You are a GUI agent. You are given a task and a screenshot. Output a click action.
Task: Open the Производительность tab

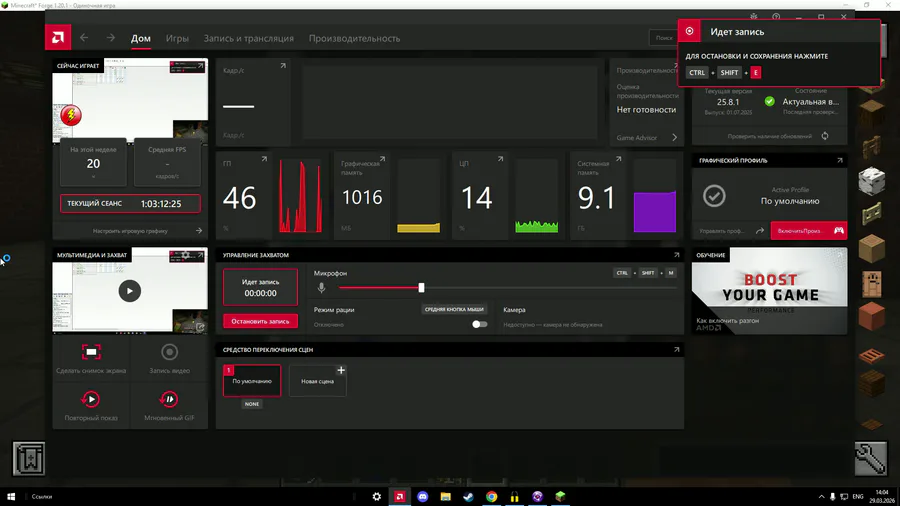point(354,38)
